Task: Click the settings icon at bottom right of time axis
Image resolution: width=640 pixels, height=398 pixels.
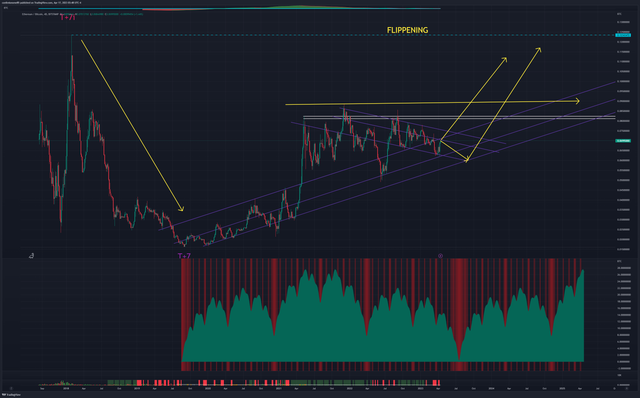Action: click(627, 389)
